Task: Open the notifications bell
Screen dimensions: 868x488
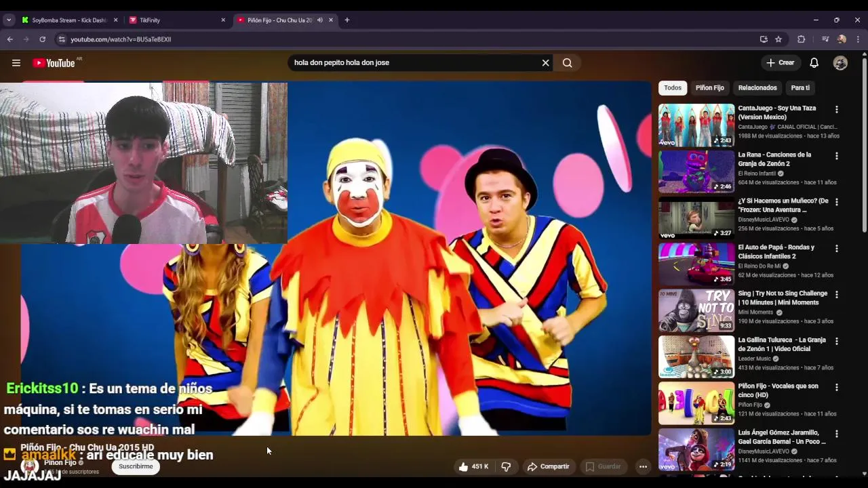Action: [814, 63]
